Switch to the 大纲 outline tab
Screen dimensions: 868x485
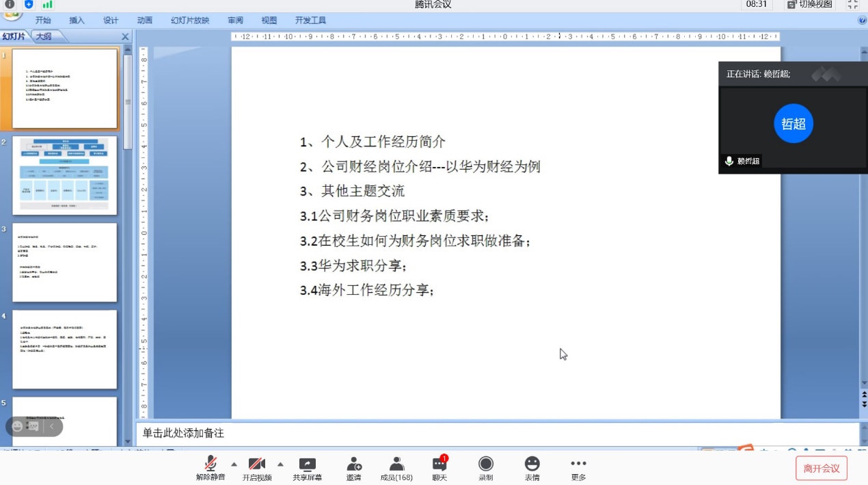[44, 36]
